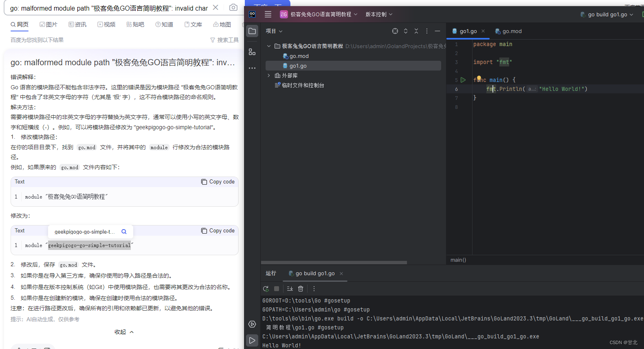The image size is (644, 349).
Task: Collapse all items in project tree
Action: point(416,31)
